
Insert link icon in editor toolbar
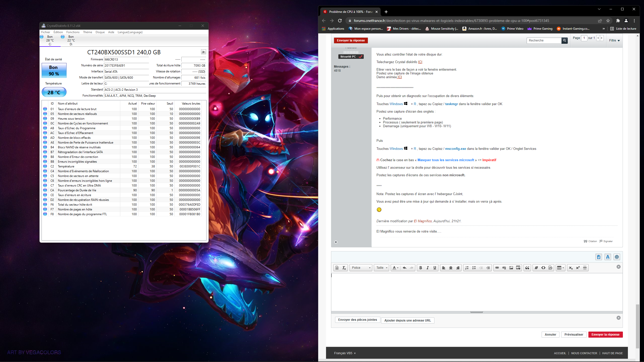point(497,268)
